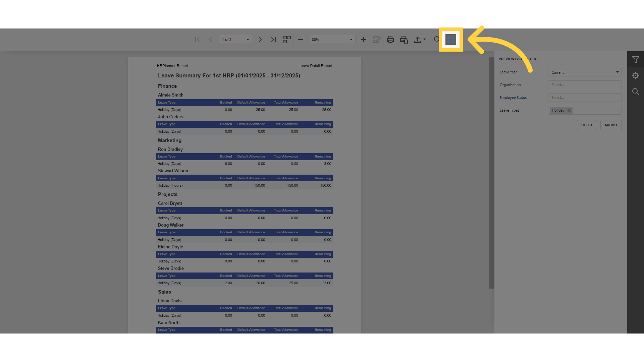Reset the preview parameters
The height and width of the screenshot is (362, 644).
coord(587,125)
